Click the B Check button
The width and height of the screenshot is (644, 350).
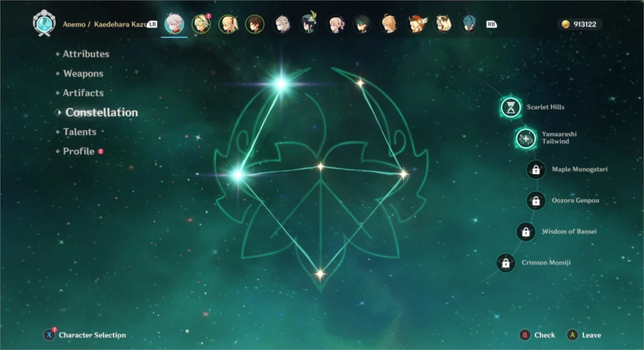pyautogui.click(x=537, y=335)
